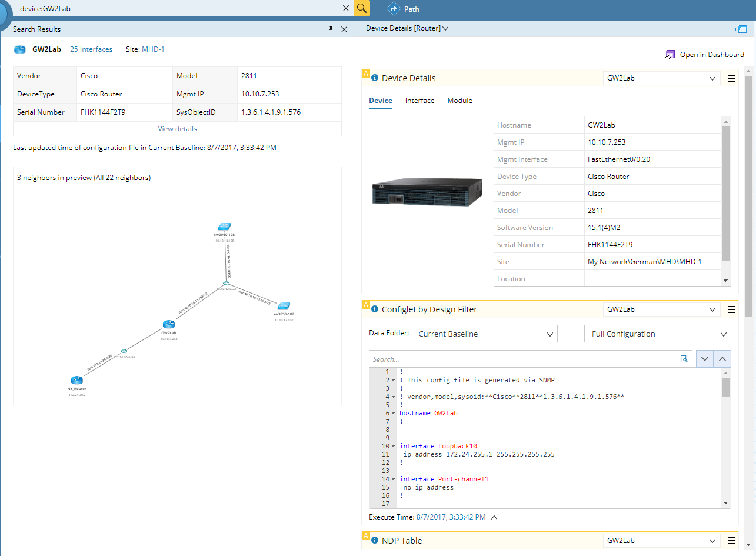This screenshot has width=756, height=556.
Task: Toggle the side panel layout icon
Action: coord(741,29)
